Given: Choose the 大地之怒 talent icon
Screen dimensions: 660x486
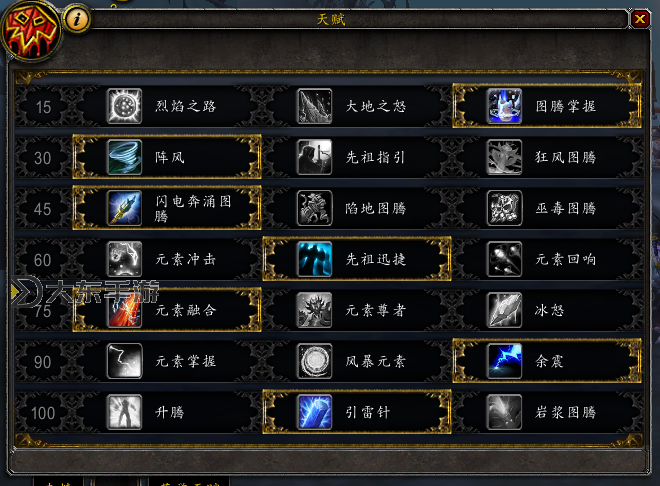Looking at the screenshot, I should tap(314, 106).
